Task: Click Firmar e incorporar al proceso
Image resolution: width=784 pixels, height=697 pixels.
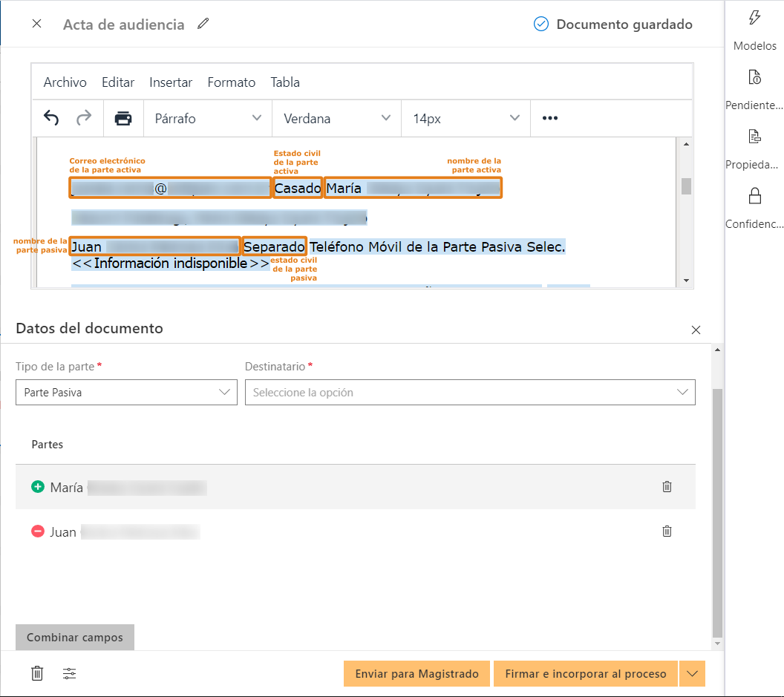Action: [x=586, y=673]
